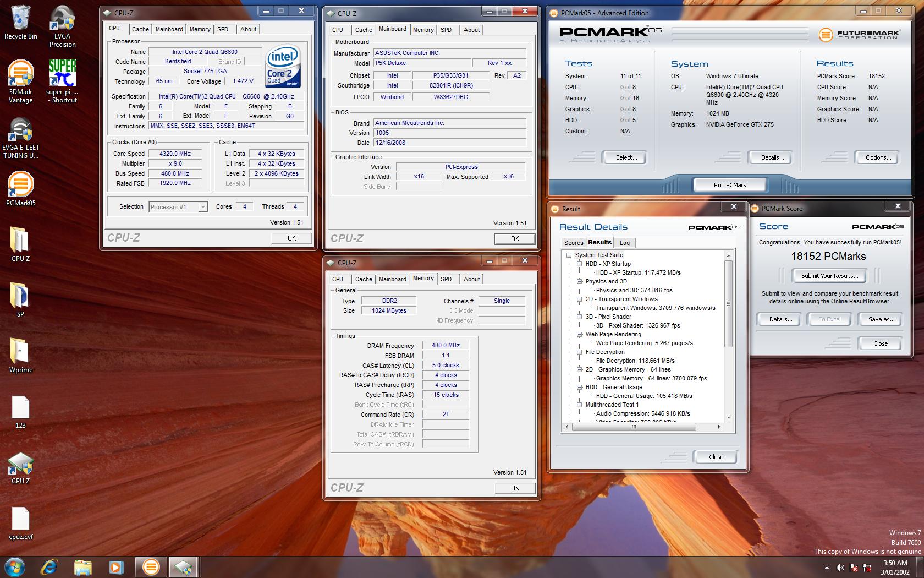
Task: Click the network tray icon
Action: (868, 568)
